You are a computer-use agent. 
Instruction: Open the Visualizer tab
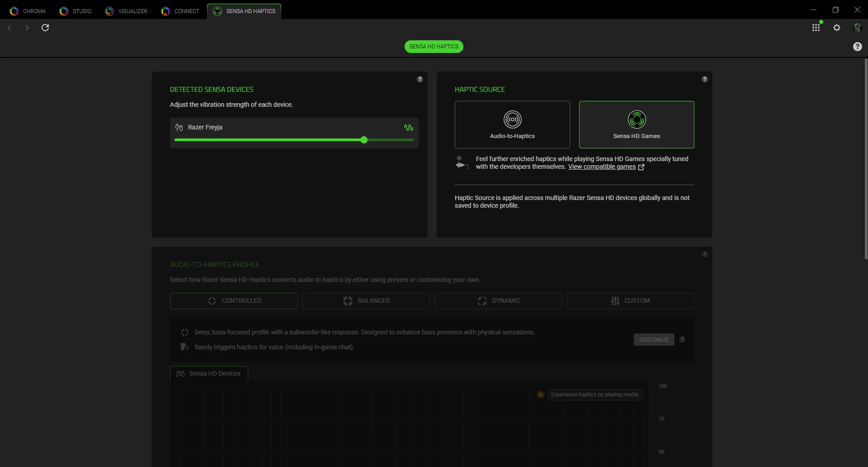coord(126,11)
